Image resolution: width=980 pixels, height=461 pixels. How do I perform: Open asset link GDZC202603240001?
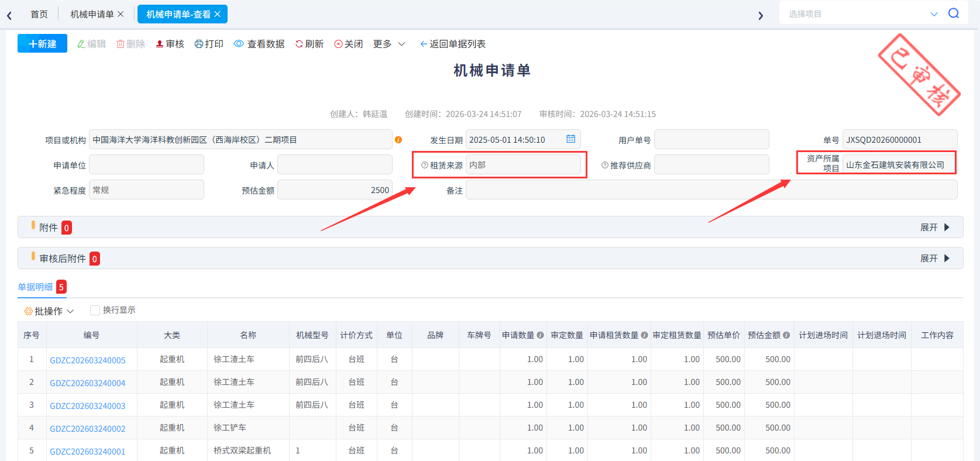coord(88,452)
